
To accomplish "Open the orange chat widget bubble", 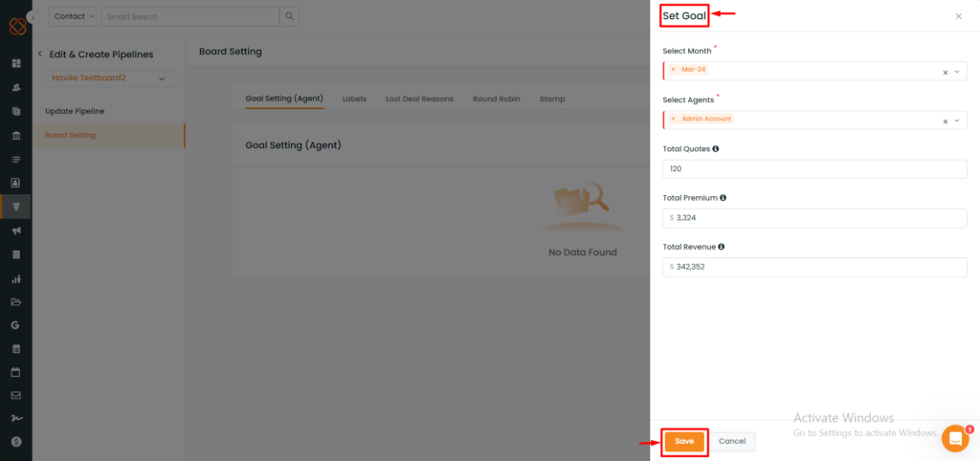I will point(955,438).
